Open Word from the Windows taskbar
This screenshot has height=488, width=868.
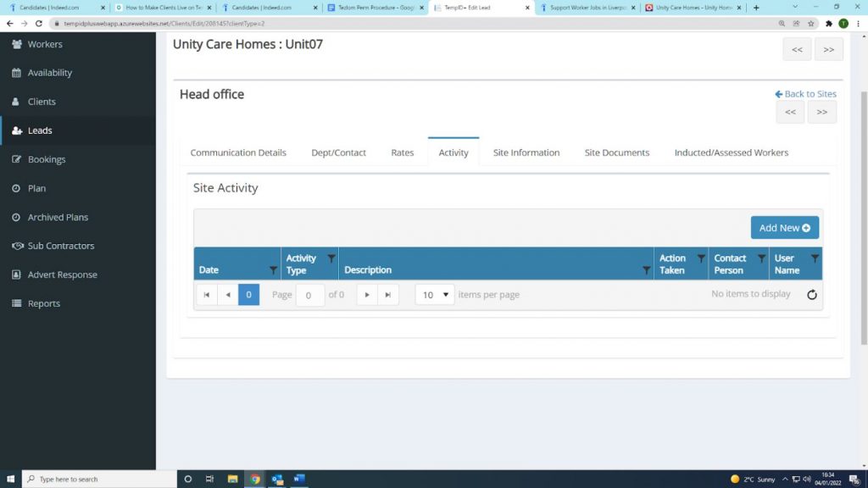point(298,479)
